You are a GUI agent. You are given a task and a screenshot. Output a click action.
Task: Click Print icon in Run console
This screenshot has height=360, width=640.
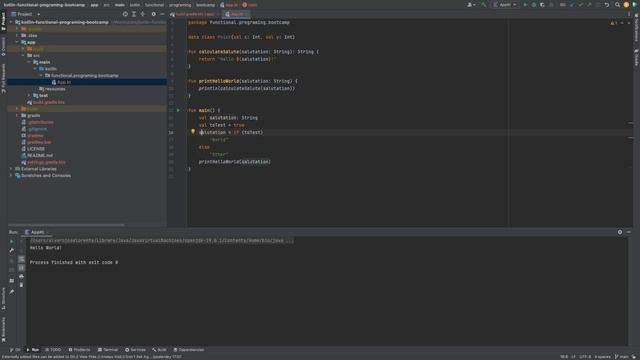tap(21, 276)
